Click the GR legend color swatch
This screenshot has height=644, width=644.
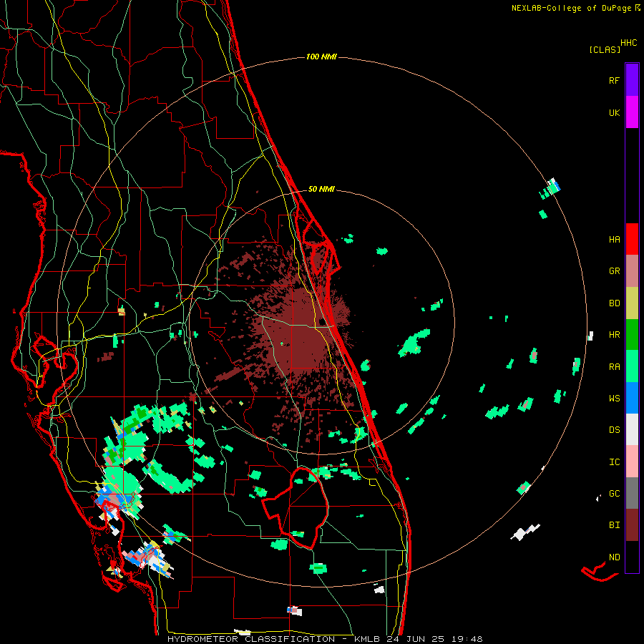click(632, 271)
